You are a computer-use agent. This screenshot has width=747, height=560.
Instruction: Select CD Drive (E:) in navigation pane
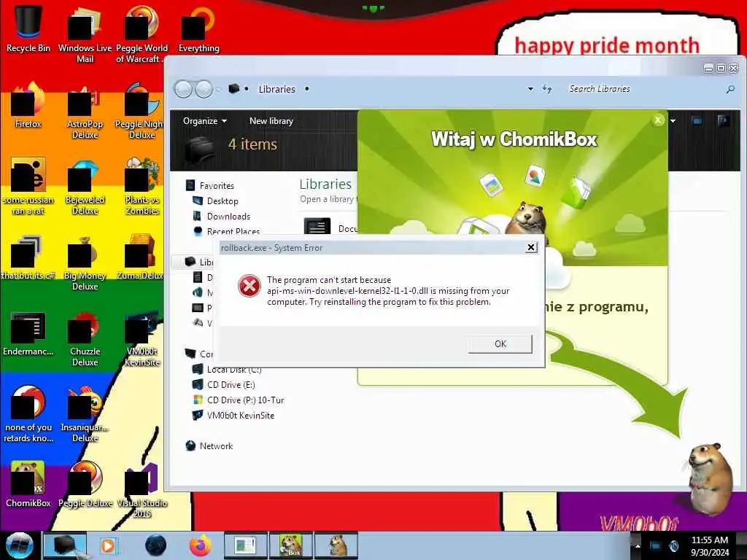[231, 385]
